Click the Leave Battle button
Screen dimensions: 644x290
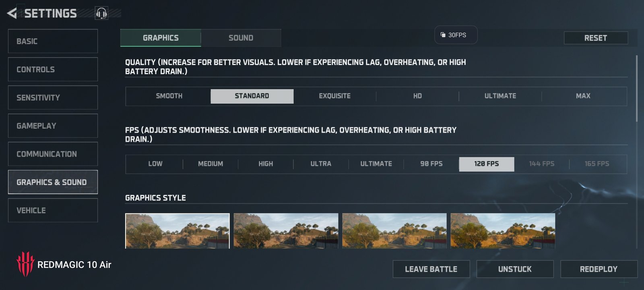click(x=431, y=269)
